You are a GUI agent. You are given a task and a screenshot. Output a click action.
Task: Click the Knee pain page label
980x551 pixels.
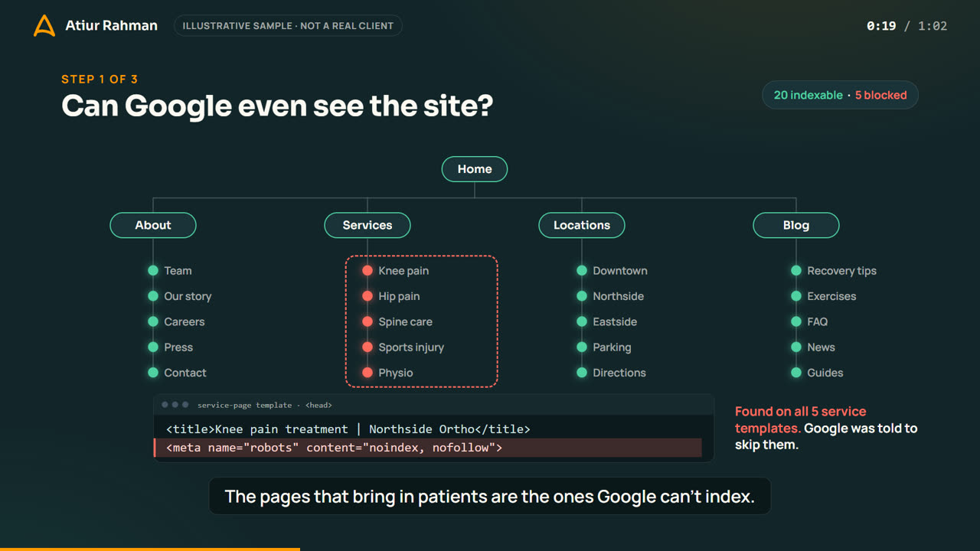(x=403, y=271)
